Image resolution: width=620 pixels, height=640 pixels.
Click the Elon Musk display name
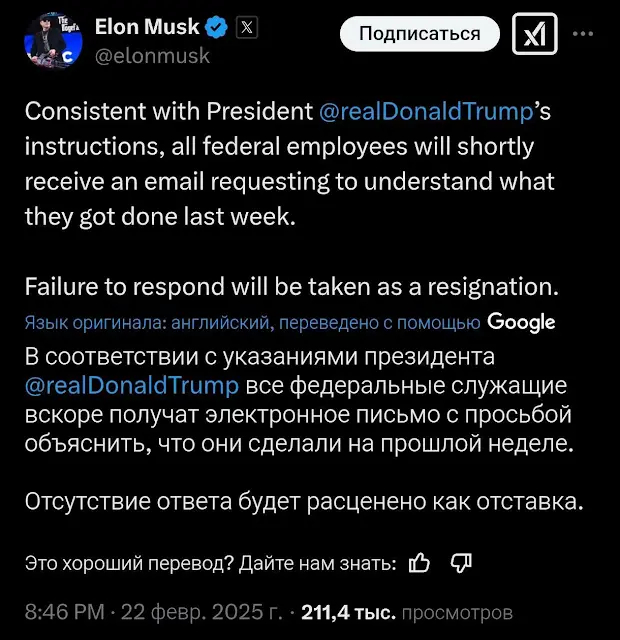pos(146,28)
